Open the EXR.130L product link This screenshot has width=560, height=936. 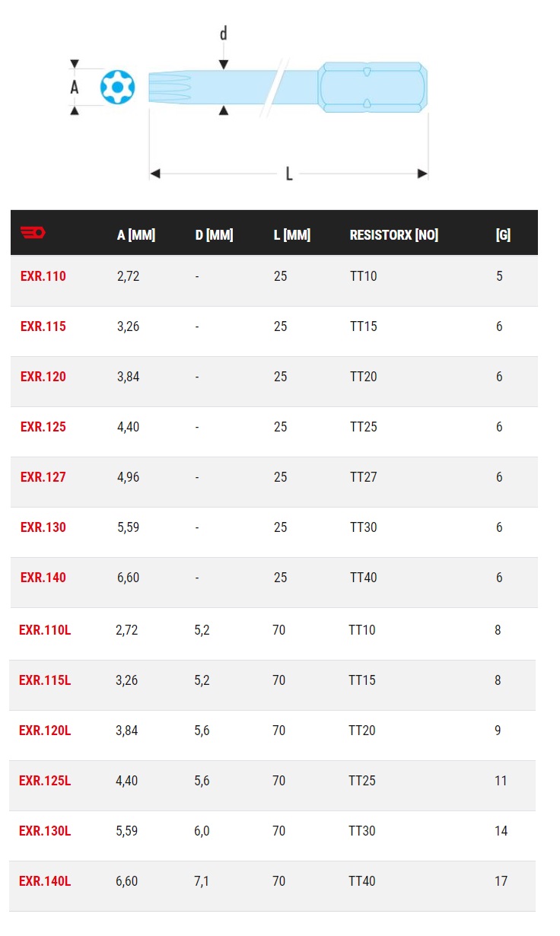tap(45, 831)
